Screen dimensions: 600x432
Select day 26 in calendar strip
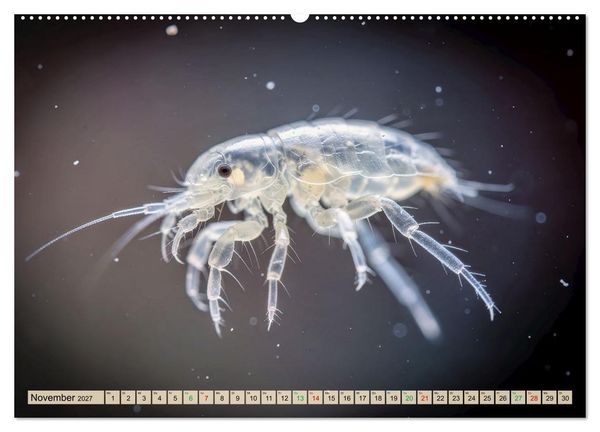pos(502,398)
